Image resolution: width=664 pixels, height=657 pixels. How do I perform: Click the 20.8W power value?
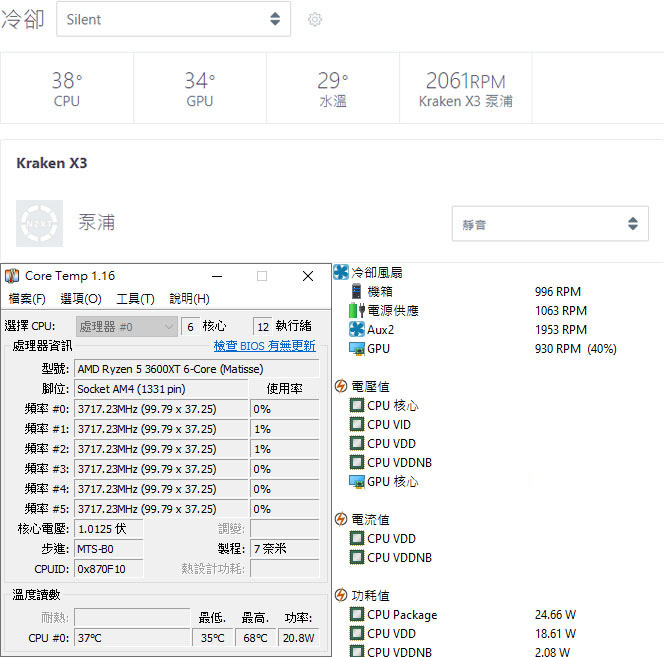tap(299, 638)
